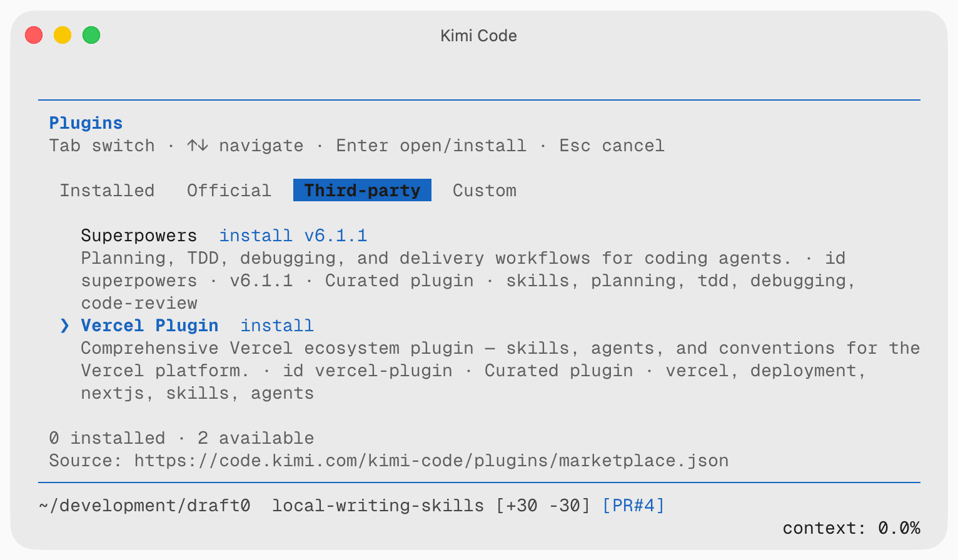
Task: Click the install link for Vercel Plugin
Action: (277, 326)
